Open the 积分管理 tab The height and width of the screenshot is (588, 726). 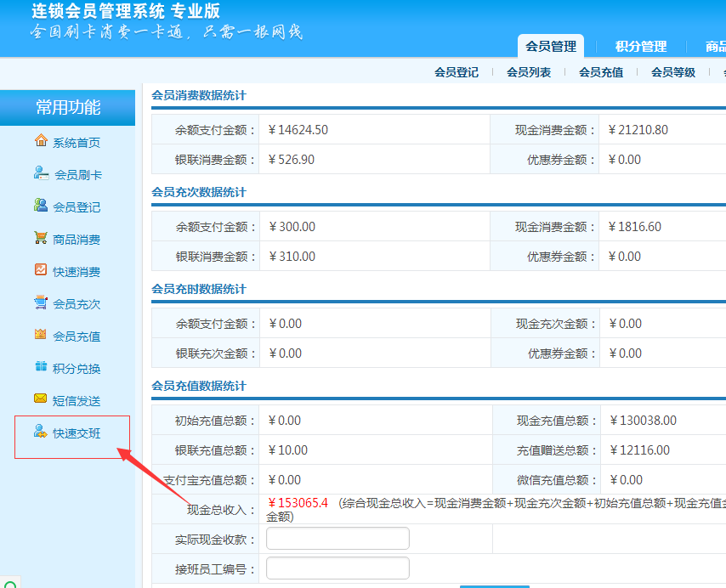(x=641, y=46)
